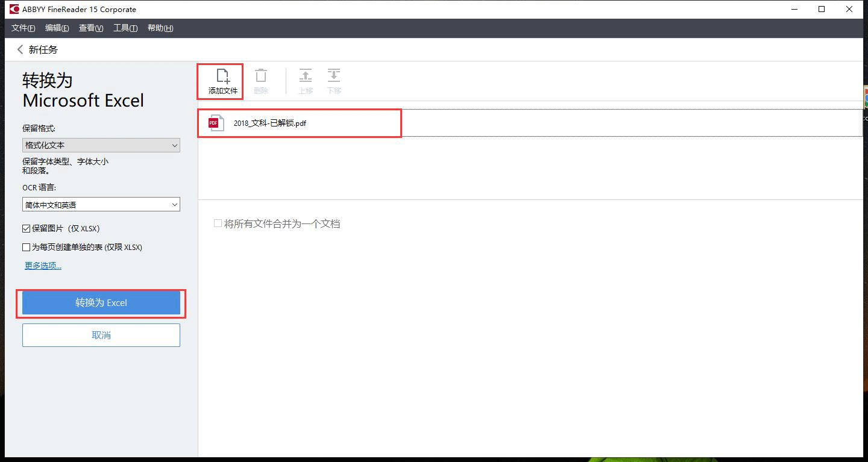Click the Move Down (下移) icon
This screenshot has width=868, height=462.
tap(334, 76)
